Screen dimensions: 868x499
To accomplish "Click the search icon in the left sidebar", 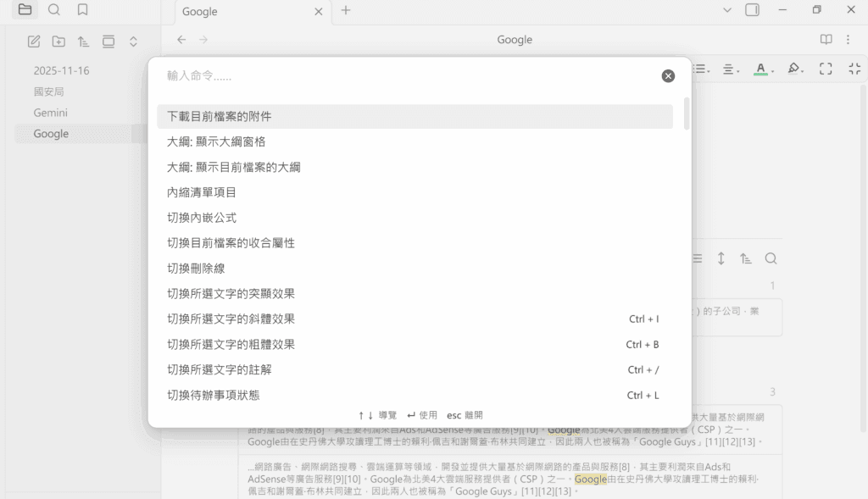I will pyautogui.click(x=53, y=10).
